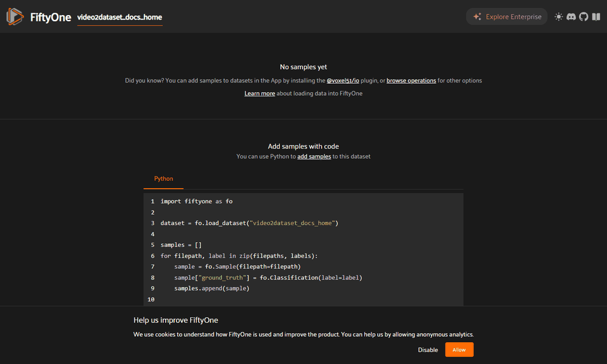The height and width of the screenshot is (364, 607).
Task: Allow anonymous analytics
Action: (459, 349)
